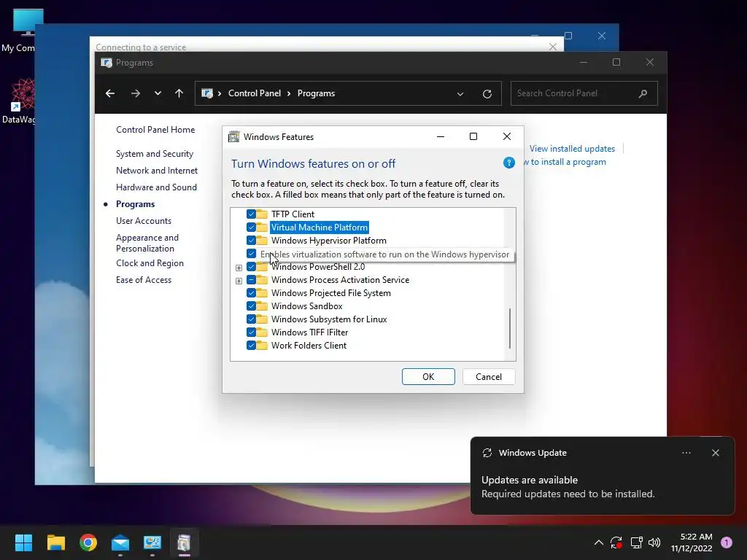This screenshot has height=560, width=747.
Task: Uncheck the Windows Projected File System checkbox
Action: tap(251, 293)
